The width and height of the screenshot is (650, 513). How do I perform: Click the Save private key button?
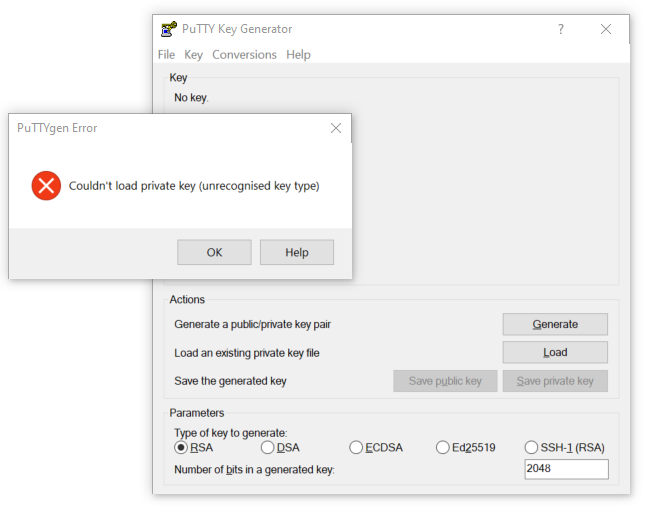(555, 381)
